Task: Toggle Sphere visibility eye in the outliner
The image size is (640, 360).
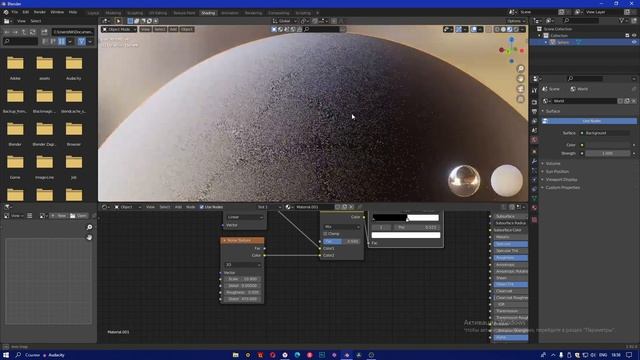Action: pyautogui.click(x=634, y=42)
